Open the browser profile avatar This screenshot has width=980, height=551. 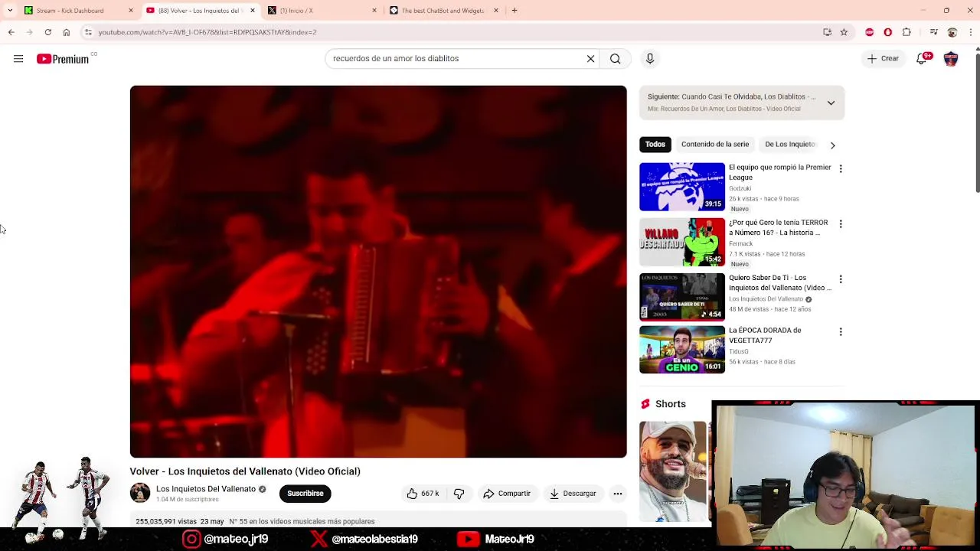click(952, 32)
